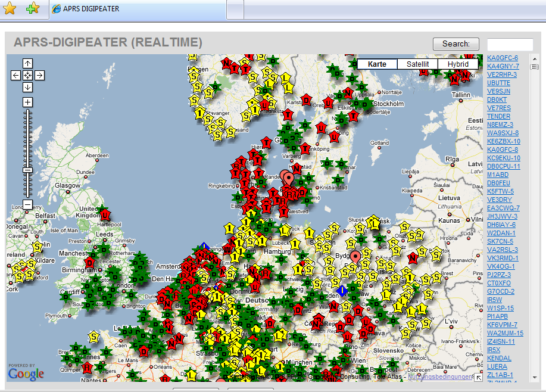Click the zoom slider handle
The width and height of the screenshot is (546, 392).
[28, 170]
